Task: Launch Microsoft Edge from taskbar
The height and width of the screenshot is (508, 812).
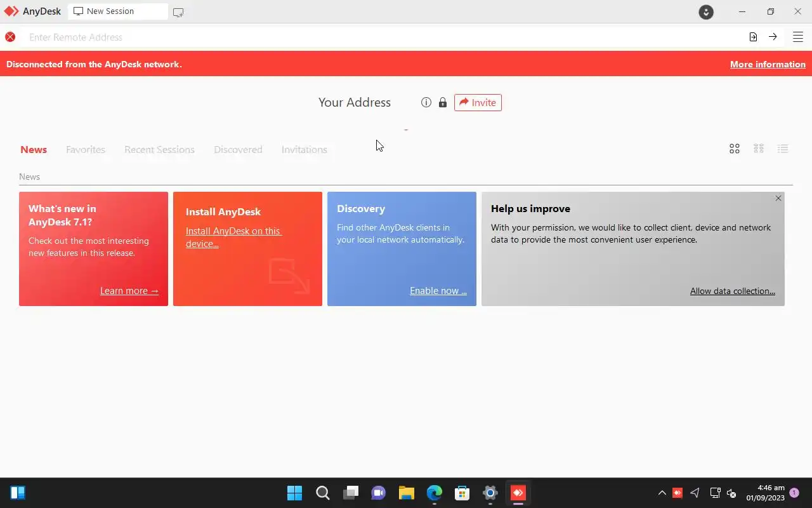Action: (x=435, y=493)
